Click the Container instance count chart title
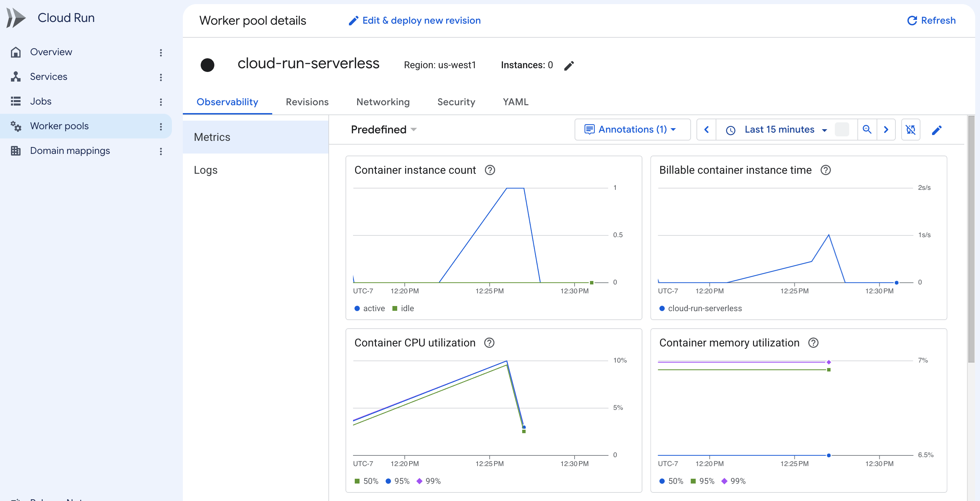 point(415,170)
